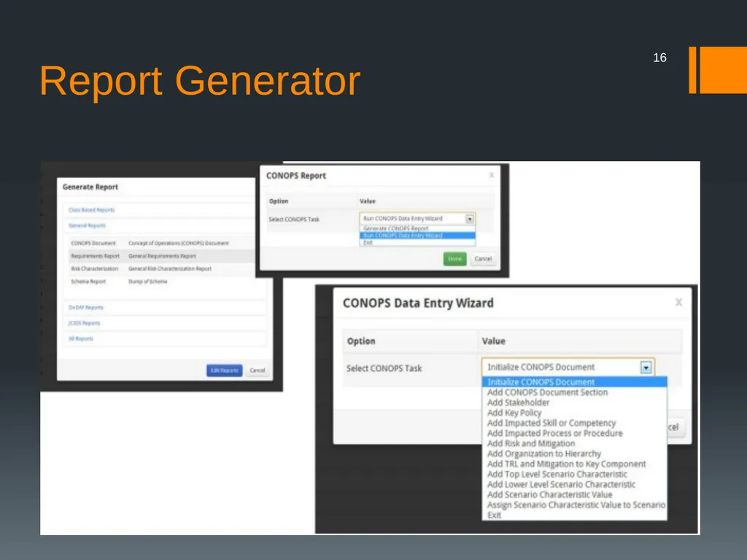Open CONOPS Report task dropdown arrow
Viewport: 747px width, 560px height.
(x=470, y=219)
